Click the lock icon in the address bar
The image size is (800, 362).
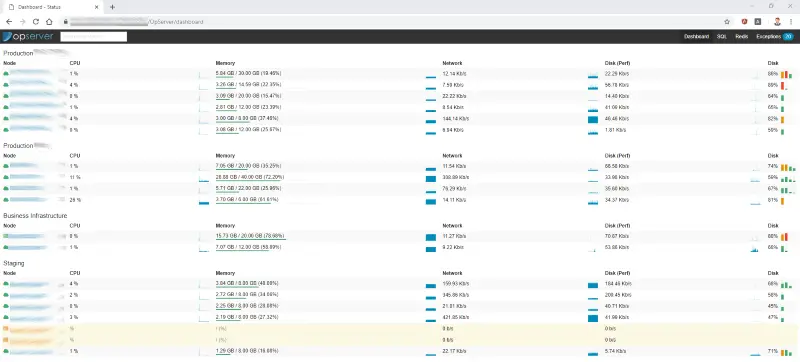(65, 22)
